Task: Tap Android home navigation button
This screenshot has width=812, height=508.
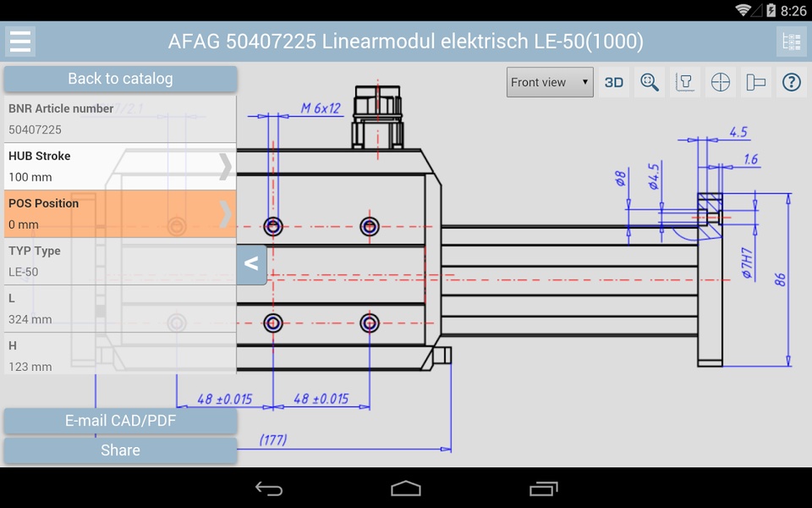Action: (x=406, y=489)
